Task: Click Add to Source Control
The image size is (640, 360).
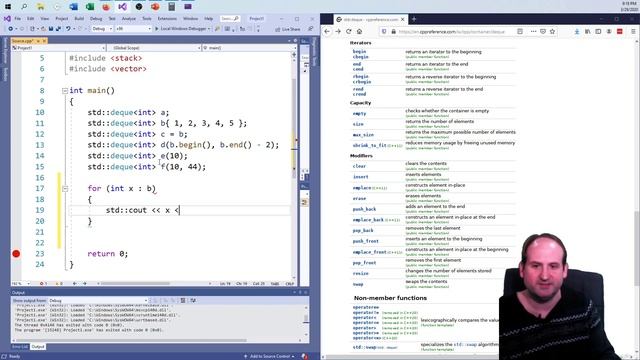Action: pos(269,356)
